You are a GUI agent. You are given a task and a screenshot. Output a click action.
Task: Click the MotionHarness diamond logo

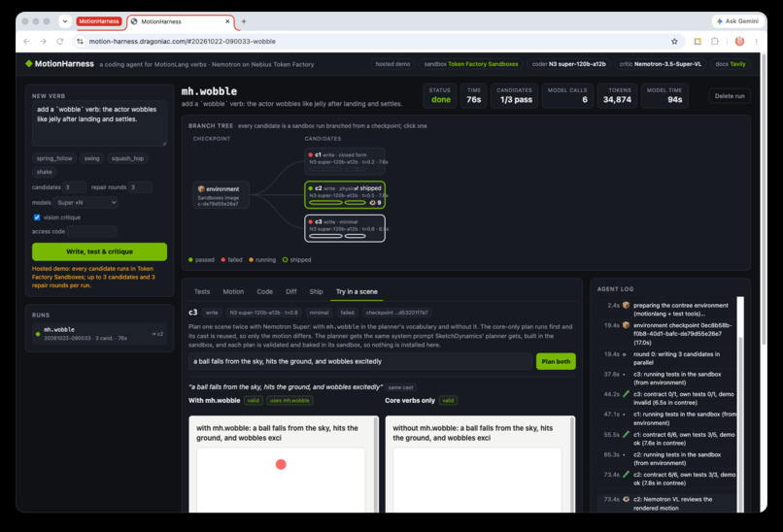pyautogui.click(x=28, y=63)
